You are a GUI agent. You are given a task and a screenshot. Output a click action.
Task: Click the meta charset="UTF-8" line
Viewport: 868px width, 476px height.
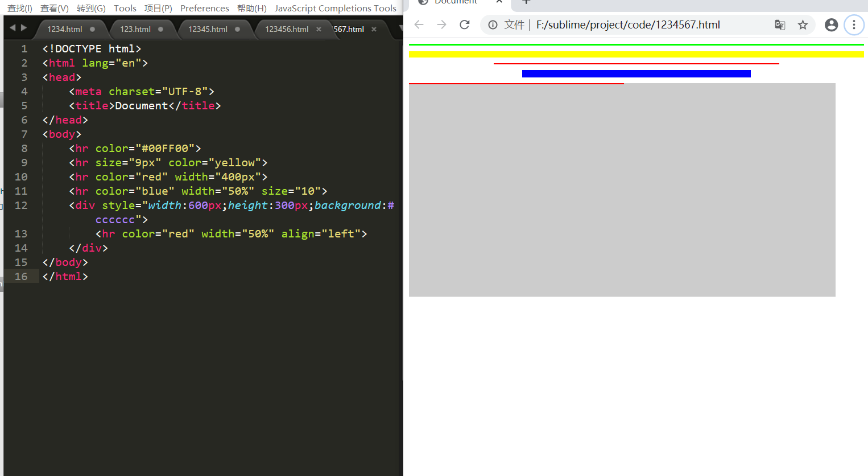(142, 92)
